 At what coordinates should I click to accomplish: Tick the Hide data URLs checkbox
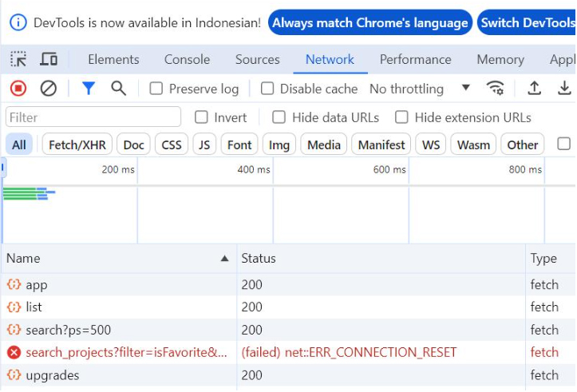(x=279, y=117)
